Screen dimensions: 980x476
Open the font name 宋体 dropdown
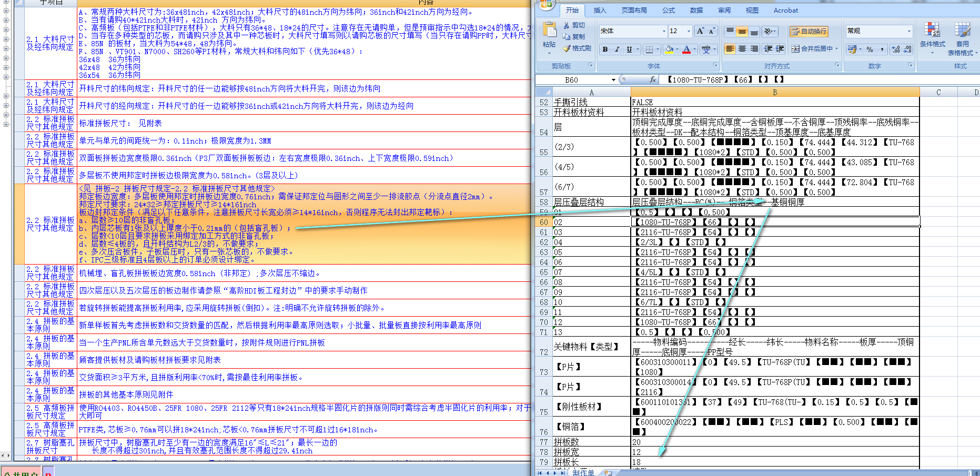664,32
